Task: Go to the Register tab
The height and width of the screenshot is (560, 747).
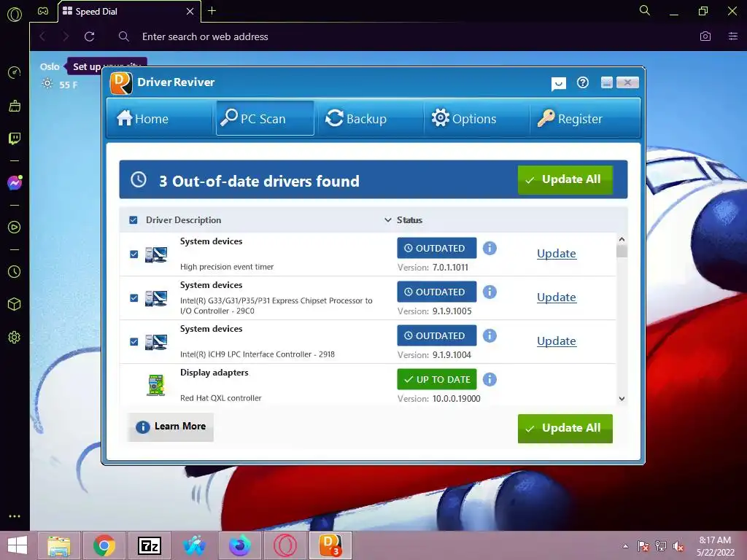Action: [x=584, y=118]
